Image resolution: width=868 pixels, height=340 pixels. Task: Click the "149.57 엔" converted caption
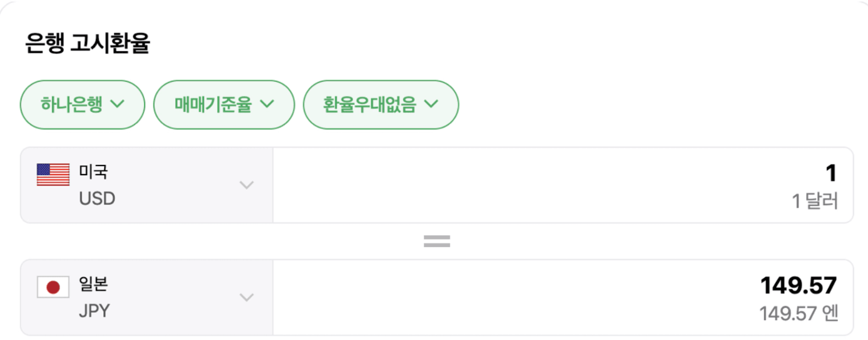click(798, 314)
